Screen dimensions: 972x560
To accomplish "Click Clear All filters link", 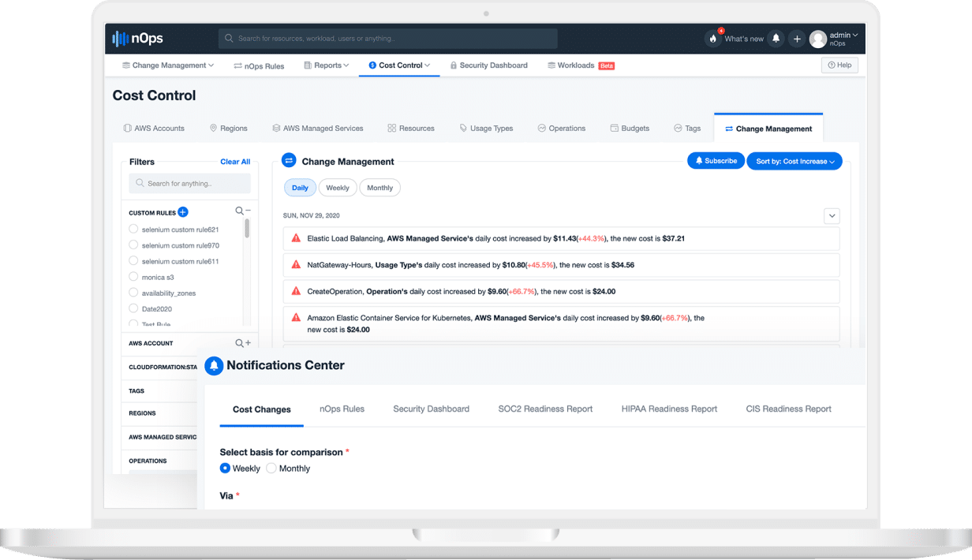I will coord(235,162).
